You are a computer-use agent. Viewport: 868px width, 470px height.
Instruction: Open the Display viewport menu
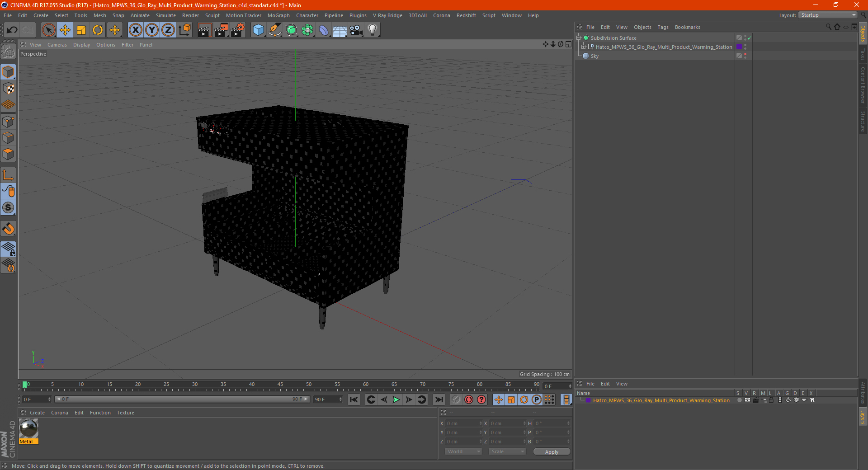[x=81, y=45]
